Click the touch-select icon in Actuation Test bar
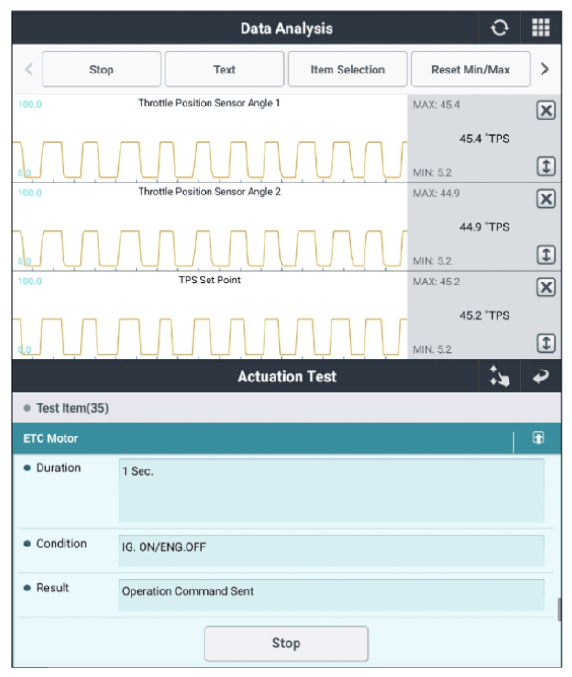This screenshot has height=677, width=572. pos(499,376)
